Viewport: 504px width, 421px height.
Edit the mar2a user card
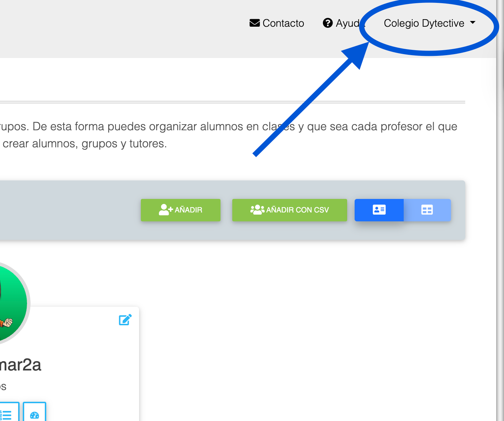point(125,320)
